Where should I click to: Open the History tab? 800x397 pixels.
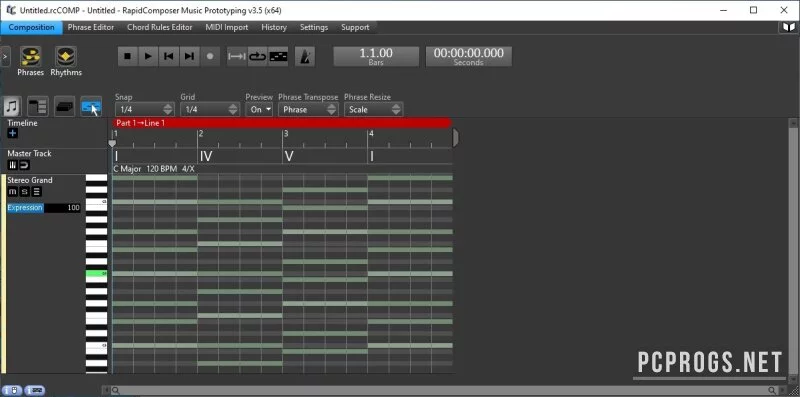274,27
